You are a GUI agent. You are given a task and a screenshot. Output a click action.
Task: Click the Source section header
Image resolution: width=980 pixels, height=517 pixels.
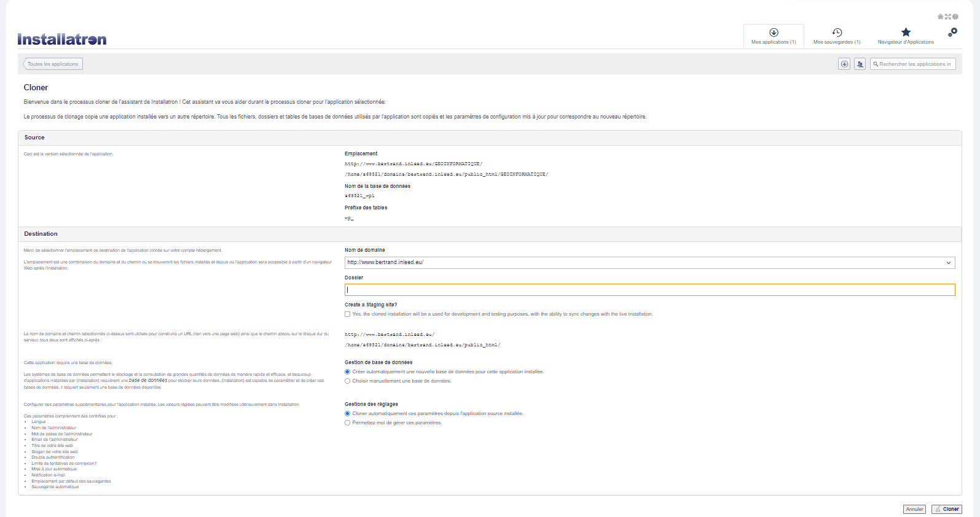(490, 138)
